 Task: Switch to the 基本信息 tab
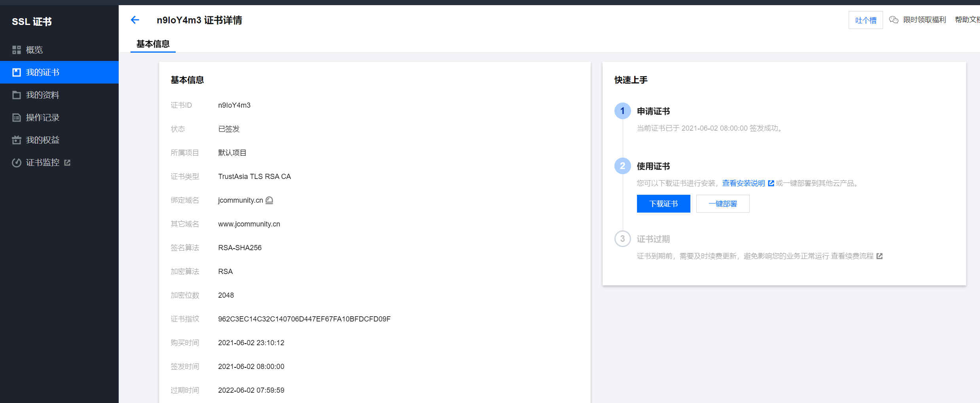pos(153,44)
